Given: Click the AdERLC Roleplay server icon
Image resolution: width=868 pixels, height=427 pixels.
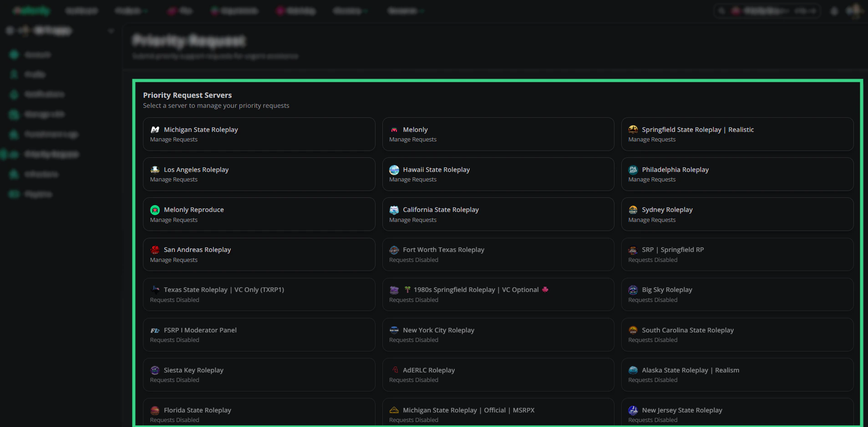Looking at the screenshot, I should tap(394, 370).
